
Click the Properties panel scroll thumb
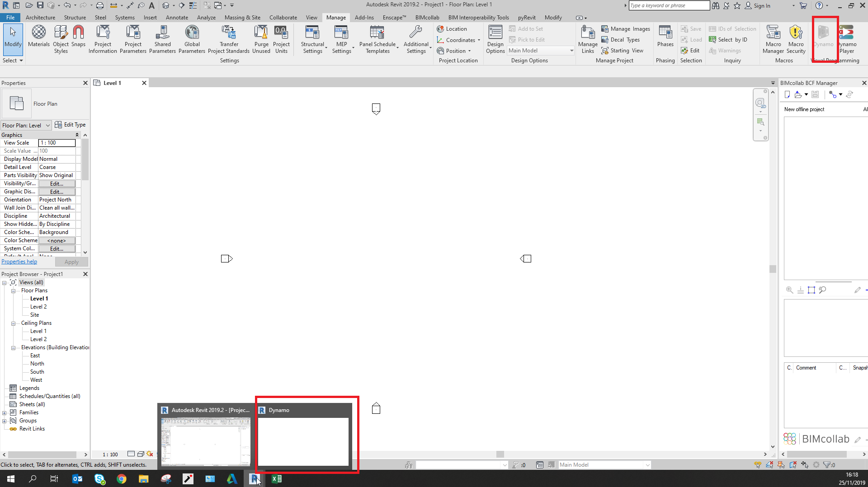pos(85,159)
